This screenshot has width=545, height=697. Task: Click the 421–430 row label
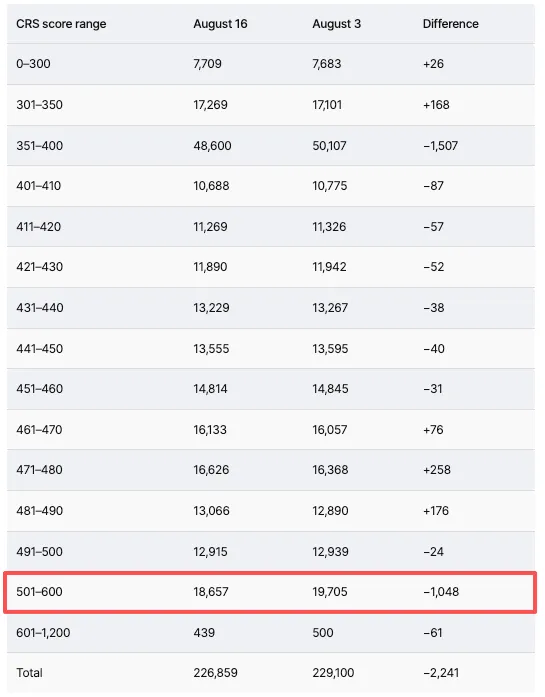pos(40,267)
